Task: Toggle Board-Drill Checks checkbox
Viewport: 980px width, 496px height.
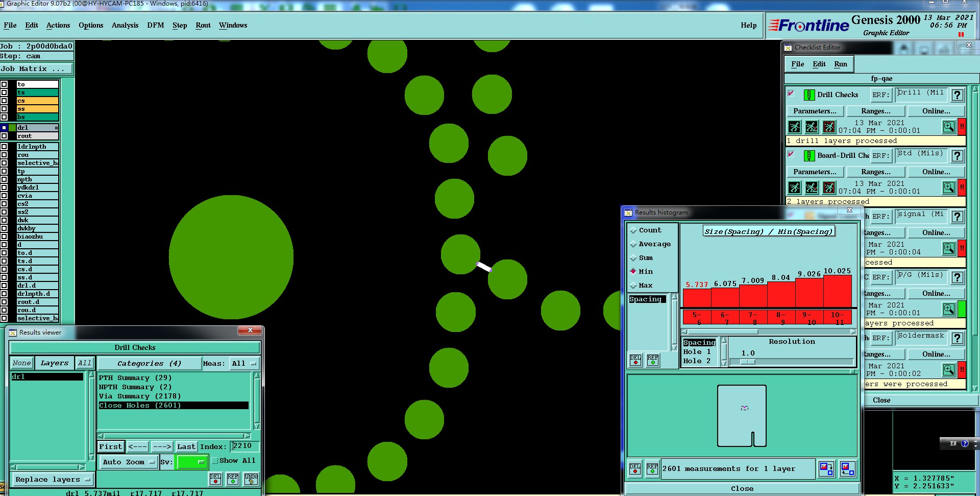Action: [x=791, y=154]
